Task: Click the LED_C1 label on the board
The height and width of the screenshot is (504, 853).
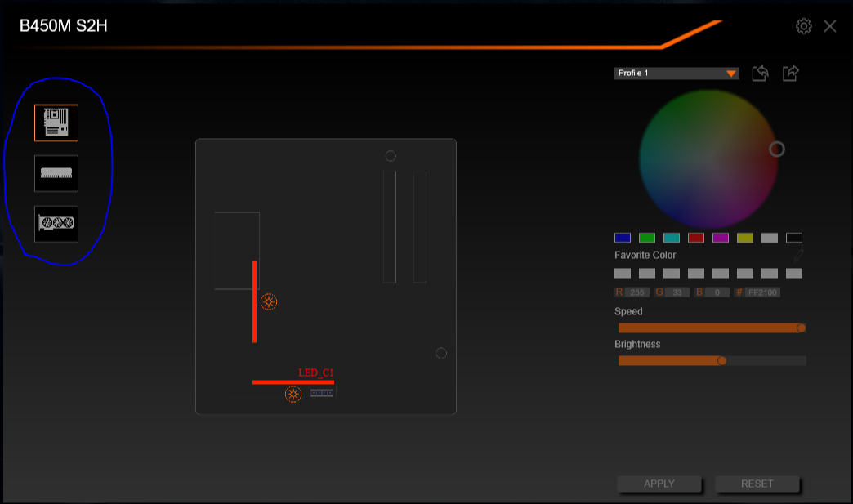Action: pyautogui.click(x=316, y=373)
